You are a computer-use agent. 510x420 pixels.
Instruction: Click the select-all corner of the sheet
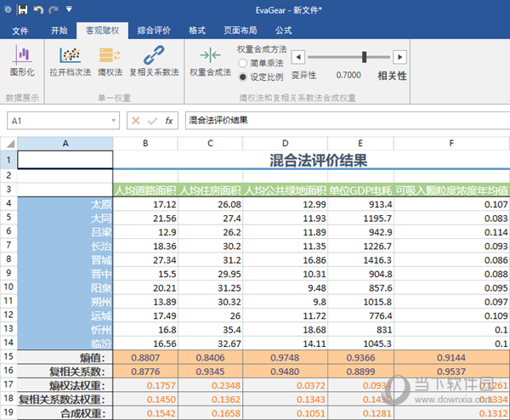click(8, 144)
